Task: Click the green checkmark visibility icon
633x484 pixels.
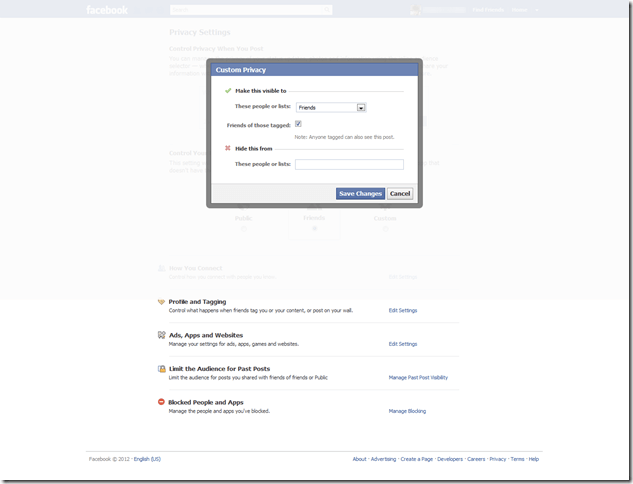Action: click(228, 91)
